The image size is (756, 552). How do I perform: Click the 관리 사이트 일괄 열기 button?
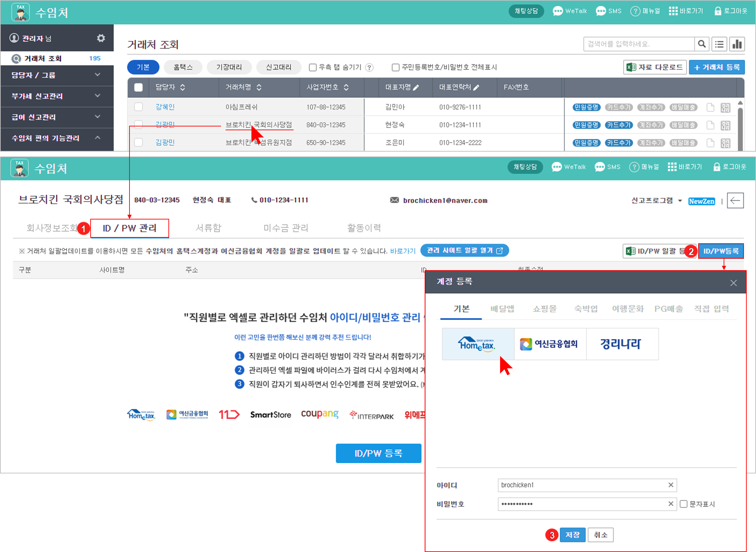[464, 251]
